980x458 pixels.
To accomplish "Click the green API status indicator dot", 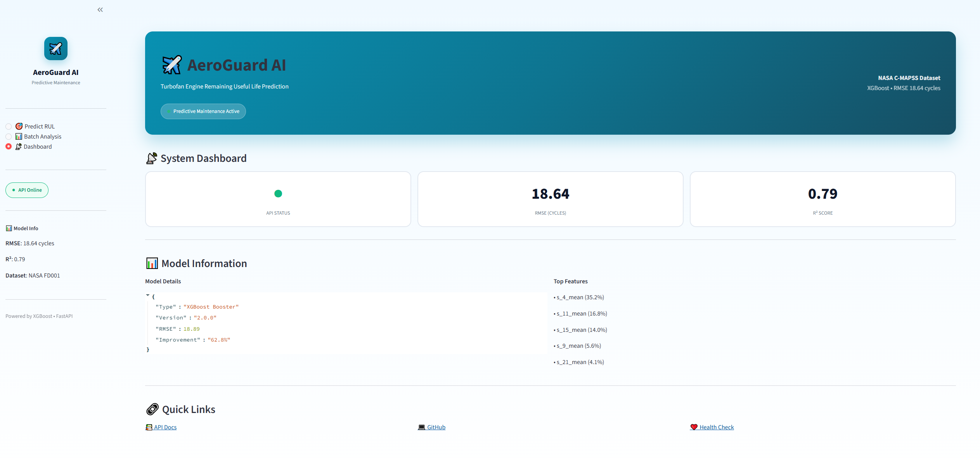I will click(x=278, y=193).
